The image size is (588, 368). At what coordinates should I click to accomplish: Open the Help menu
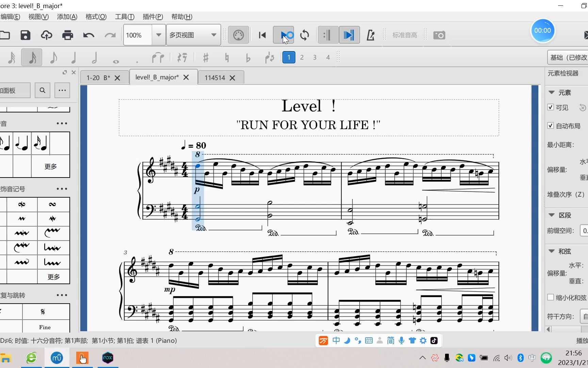pyautogui.click(x=182, y=17)
